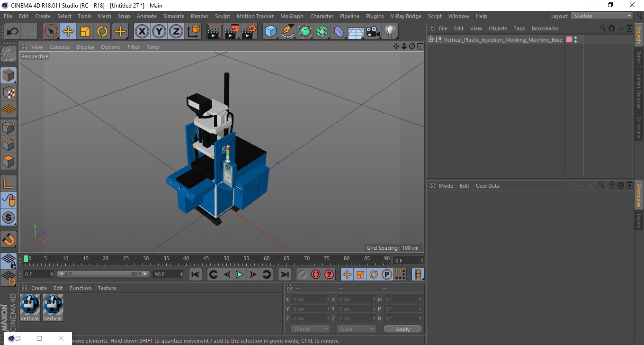Image resolution: width=644 pixels, height=345 pixels.
Task: Open Edit Render Settings
Action: (249, 32)
